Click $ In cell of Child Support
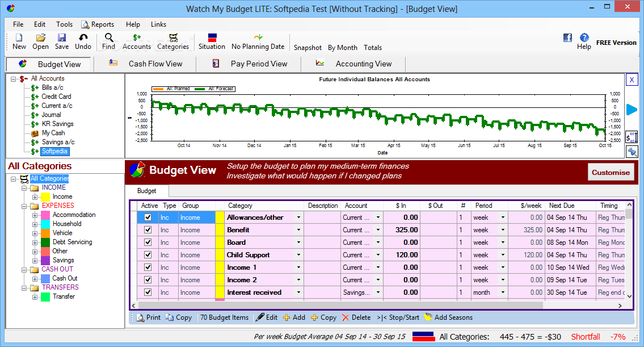Viewport: 644px width, 347px height. point(402,255)
